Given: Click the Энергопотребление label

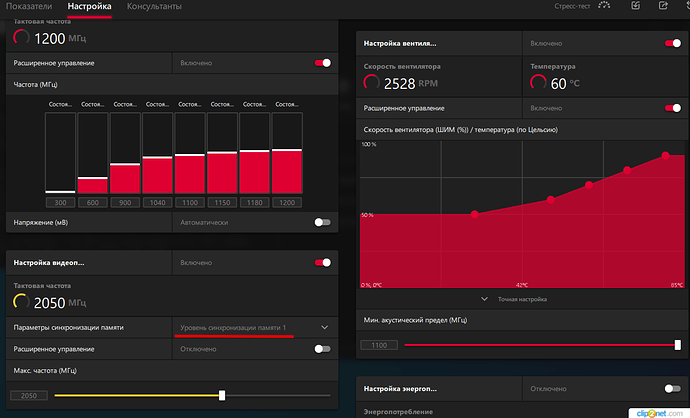Looking at the screenshot, I should (x=398, y=412).
